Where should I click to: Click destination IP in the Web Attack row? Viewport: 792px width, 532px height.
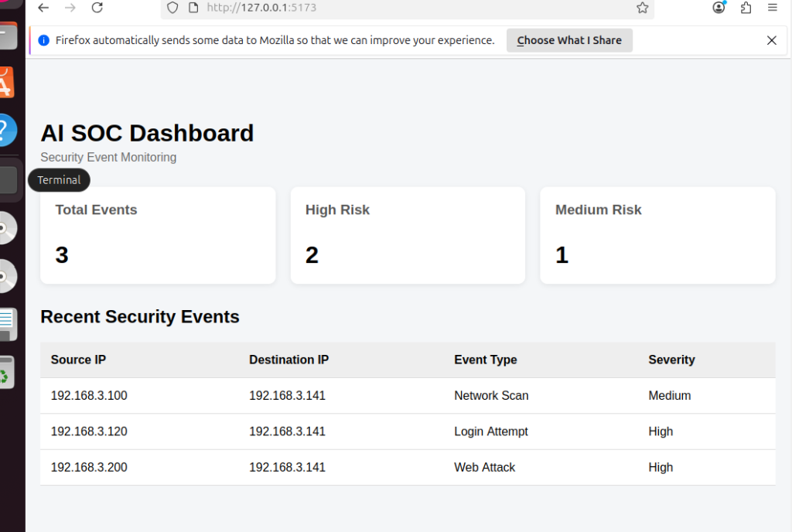click(x=288, y=467)
